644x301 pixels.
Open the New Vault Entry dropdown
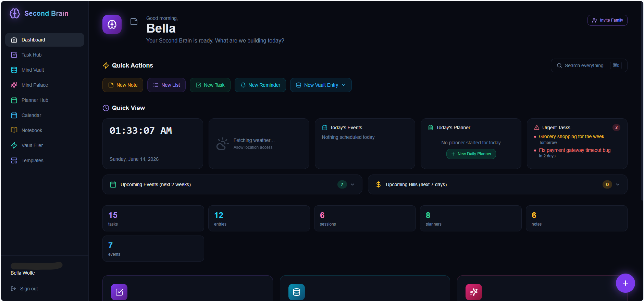tap(321, 85)
